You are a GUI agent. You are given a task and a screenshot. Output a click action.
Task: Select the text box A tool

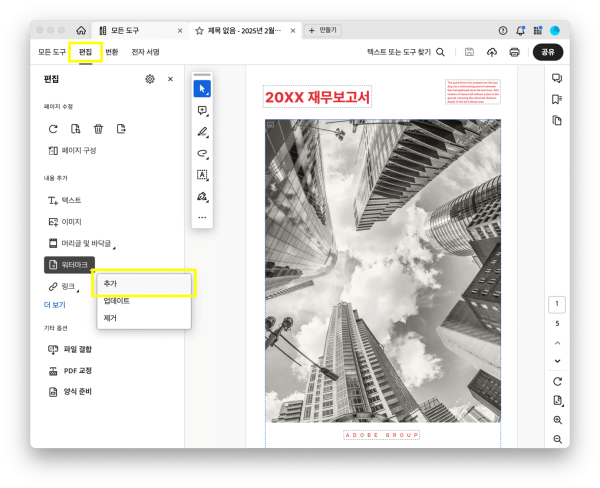click(202, 175)
